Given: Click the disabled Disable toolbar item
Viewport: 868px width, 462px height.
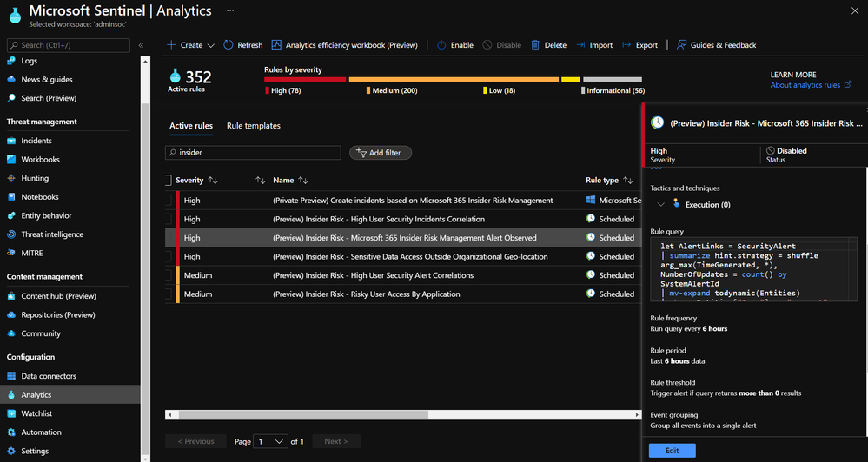Looking at the screenshot, I should point(502,45).
